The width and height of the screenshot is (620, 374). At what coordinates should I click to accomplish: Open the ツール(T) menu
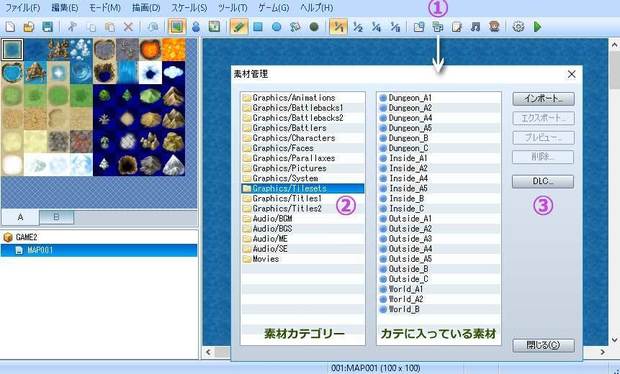232,8
